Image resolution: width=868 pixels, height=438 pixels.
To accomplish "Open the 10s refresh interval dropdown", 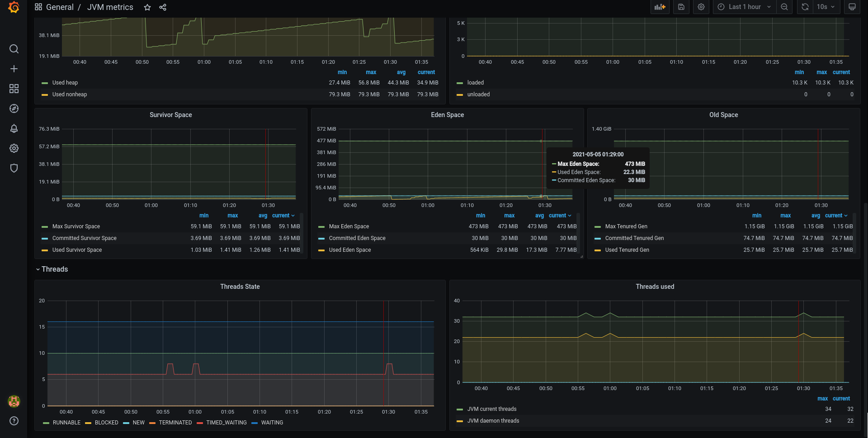I will click(826, 7).
